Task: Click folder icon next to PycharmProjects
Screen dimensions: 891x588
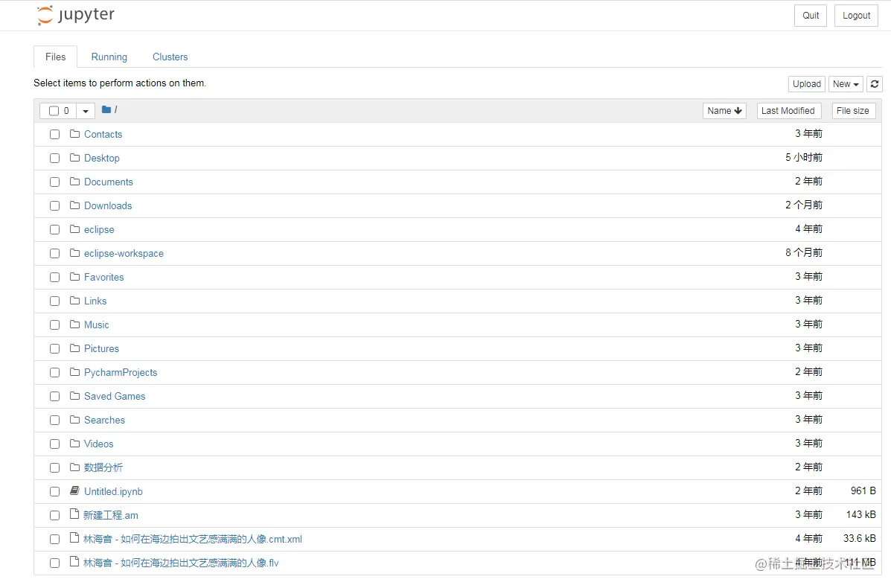Action: click(x=74, y=373)
